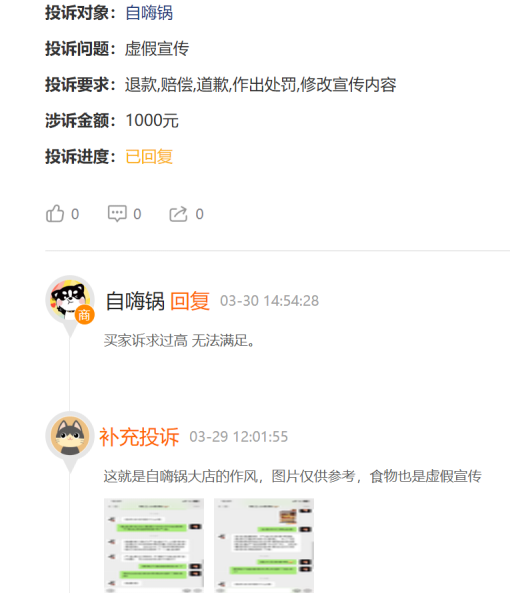
Task: Click the share arrow icon
Action: point(178,214)
